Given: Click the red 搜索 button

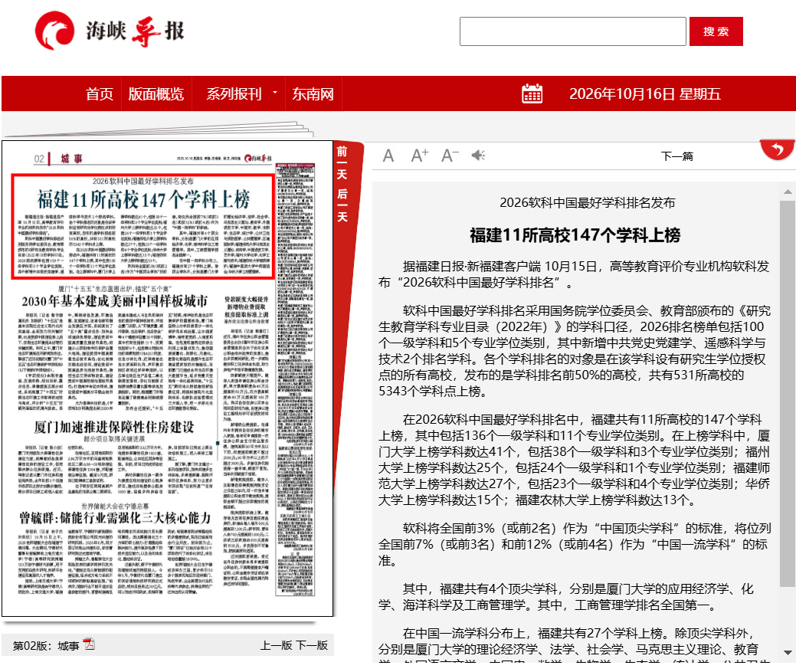Looking at the screenshot, I should click(x=716, y=31).
